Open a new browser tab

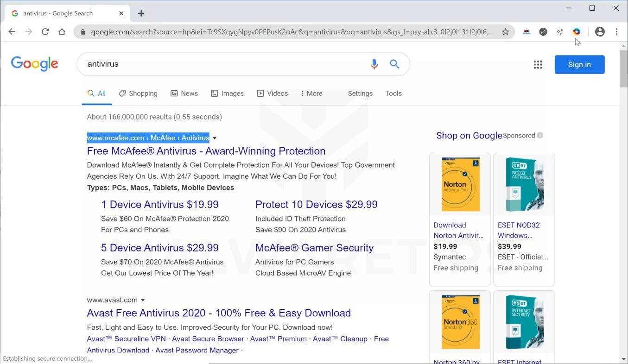141,13
